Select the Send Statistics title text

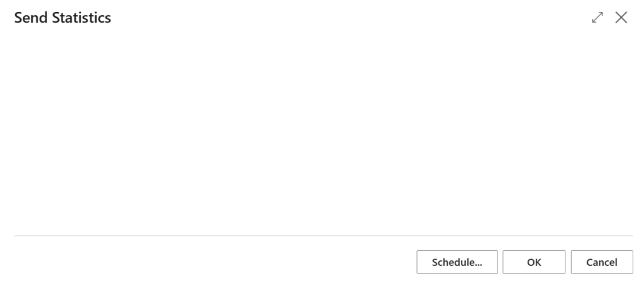pyautogui.click(x=62, y=18)
